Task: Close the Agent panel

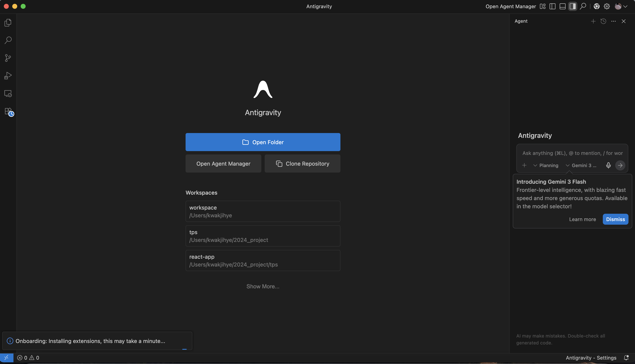Action: 623,21
